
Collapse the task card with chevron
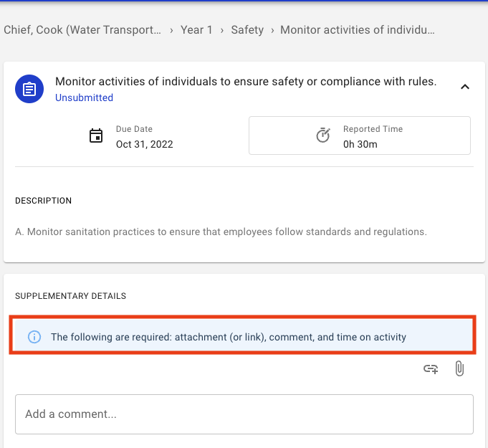[x=465, y=87]
